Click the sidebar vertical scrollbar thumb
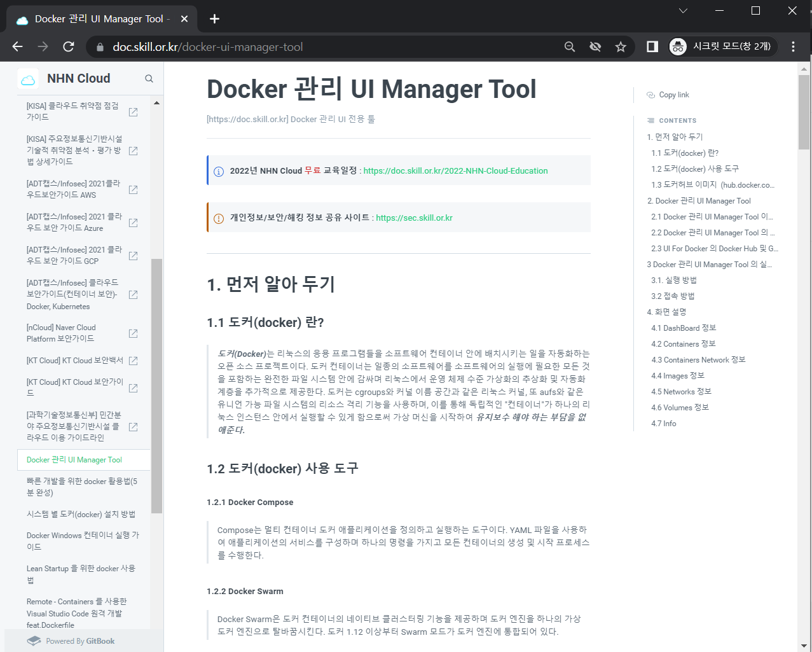 coord(156,385)
